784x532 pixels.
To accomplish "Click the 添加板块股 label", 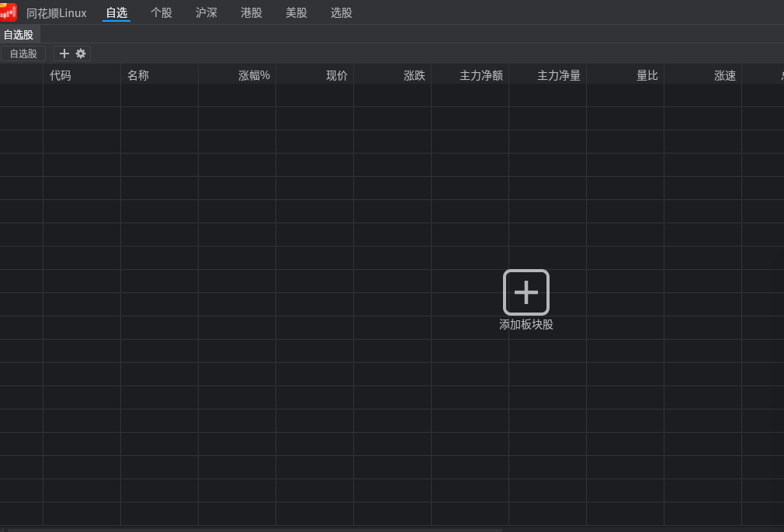I will point(526,325).
